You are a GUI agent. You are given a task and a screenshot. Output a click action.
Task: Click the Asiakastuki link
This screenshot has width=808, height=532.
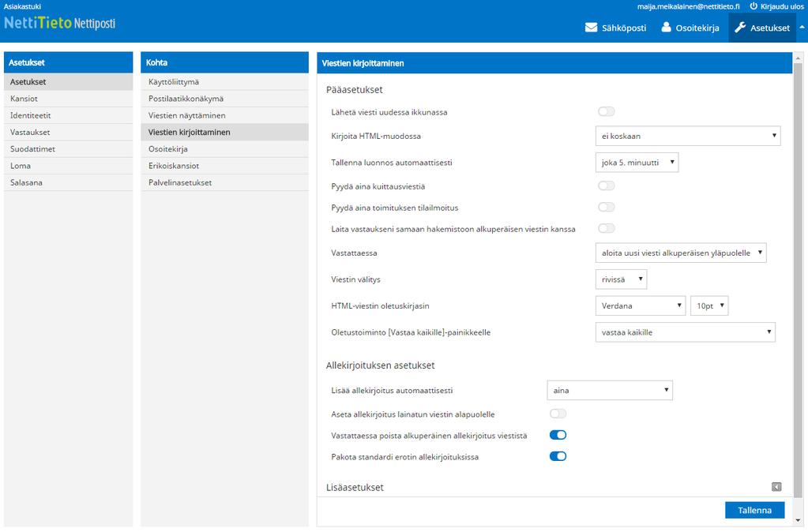[22, 6]
